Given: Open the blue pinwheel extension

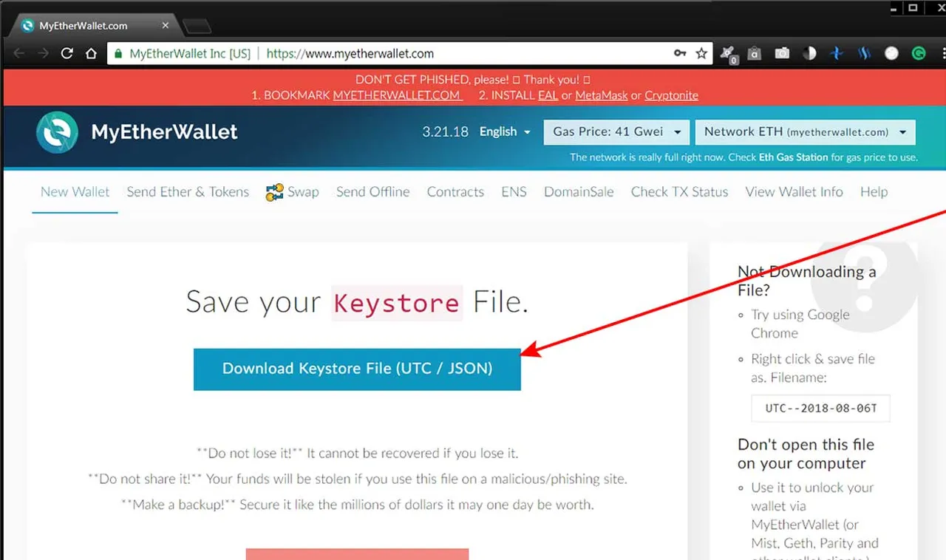Looking at the screenshot, I should tap(837, 53).
